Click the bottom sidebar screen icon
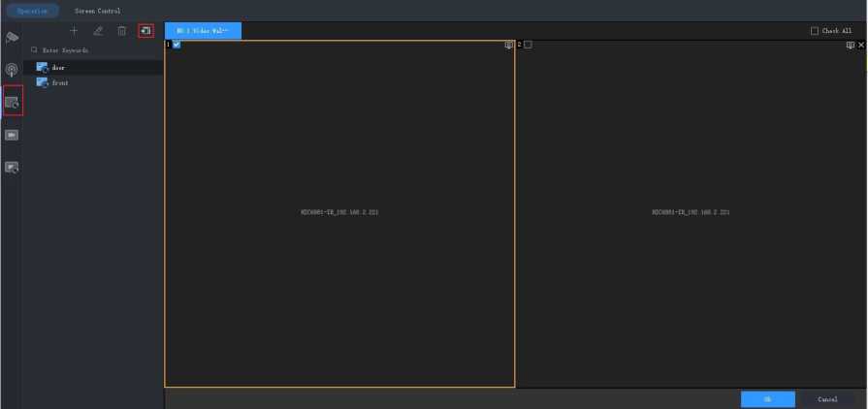This screenshot has width=868, height=409. click(12, 168)
